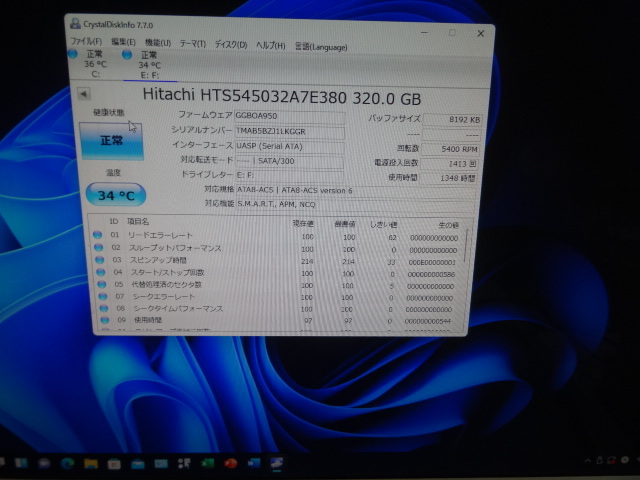This screenshot has height=480, width=640.
Task: Open the Chat taskbar icon
Action: [x=44, y=463]
